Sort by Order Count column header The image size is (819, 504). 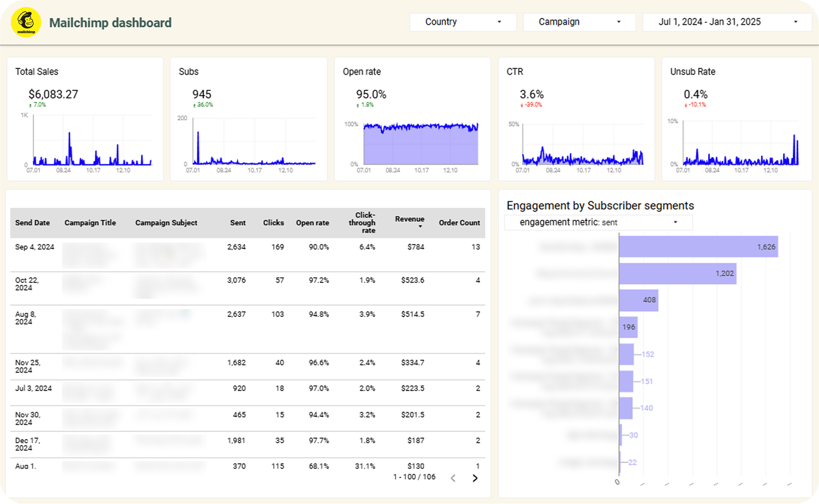coord(459,223)
